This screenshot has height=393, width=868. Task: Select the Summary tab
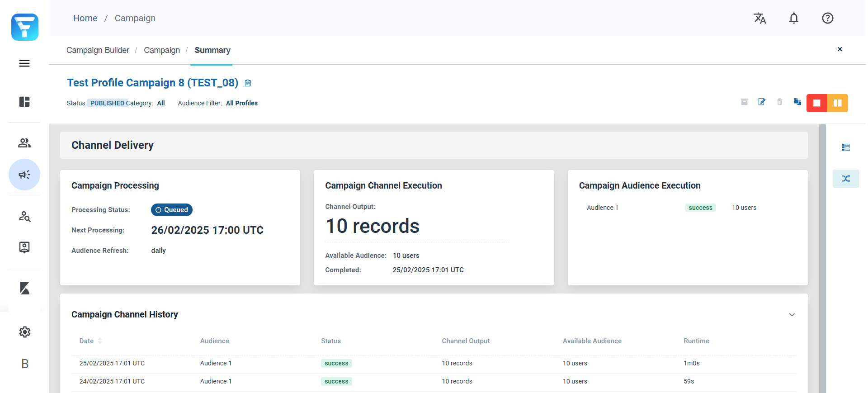212,50
